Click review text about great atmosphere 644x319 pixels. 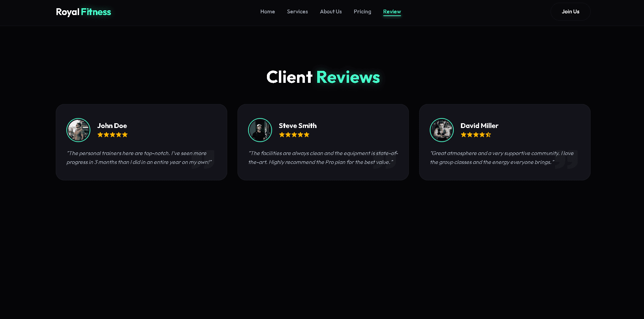pos(502,158)
